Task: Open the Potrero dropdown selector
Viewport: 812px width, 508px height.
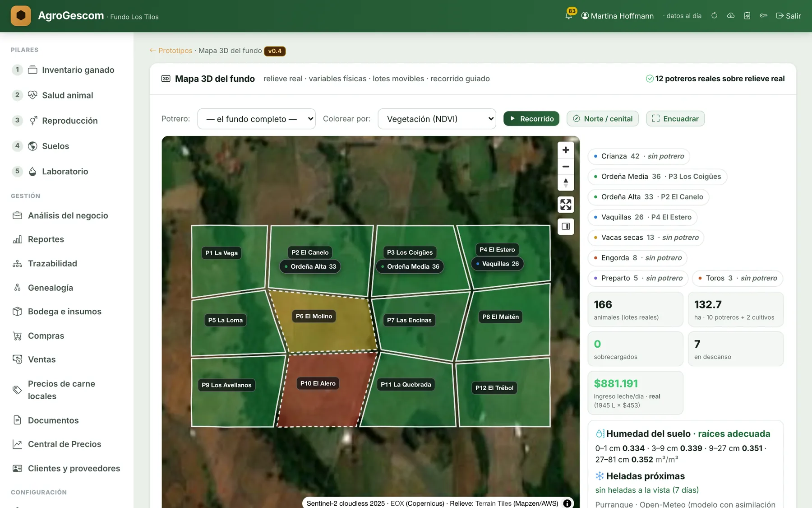Action: pyautogui.click(x=256, y=119)
